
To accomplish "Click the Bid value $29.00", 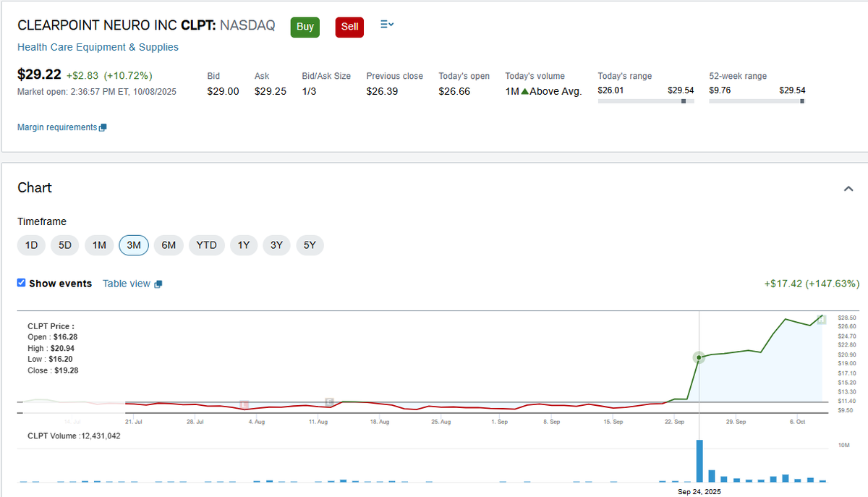I will [x=223, y=91].
